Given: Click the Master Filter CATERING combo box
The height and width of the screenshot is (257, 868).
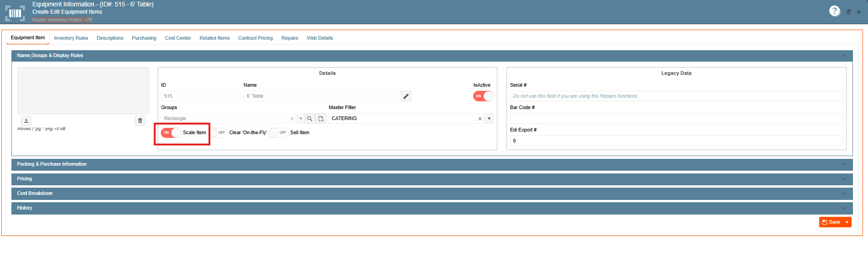Looking at the screenshot, I should coord(411,118).
